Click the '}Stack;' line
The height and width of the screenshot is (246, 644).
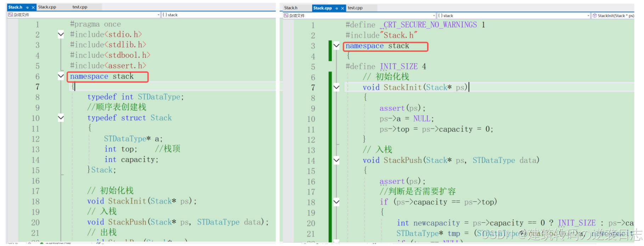click(x=102, y=170)
